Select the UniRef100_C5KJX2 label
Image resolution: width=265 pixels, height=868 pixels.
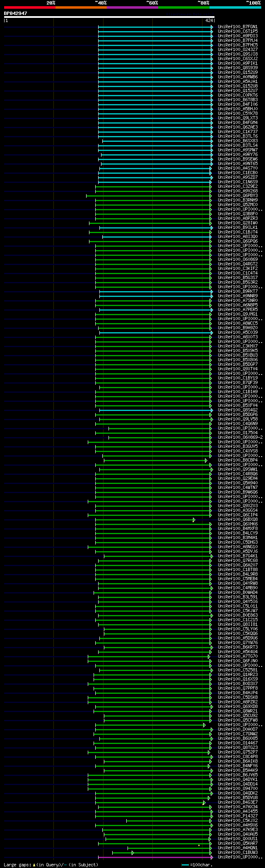[x=238, y=821]
